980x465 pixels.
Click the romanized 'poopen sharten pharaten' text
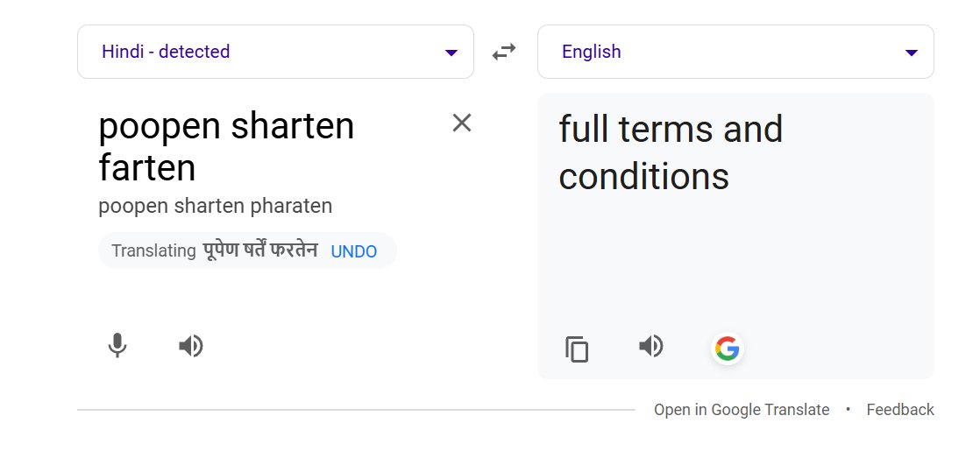pyautogui.click(x=216, y=207)
